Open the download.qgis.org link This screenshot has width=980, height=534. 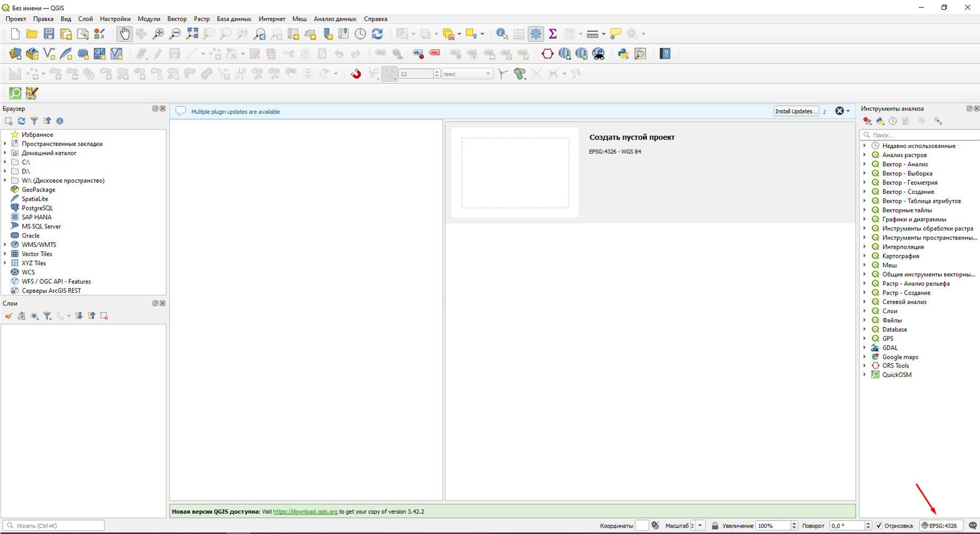[x=305, y=512]
